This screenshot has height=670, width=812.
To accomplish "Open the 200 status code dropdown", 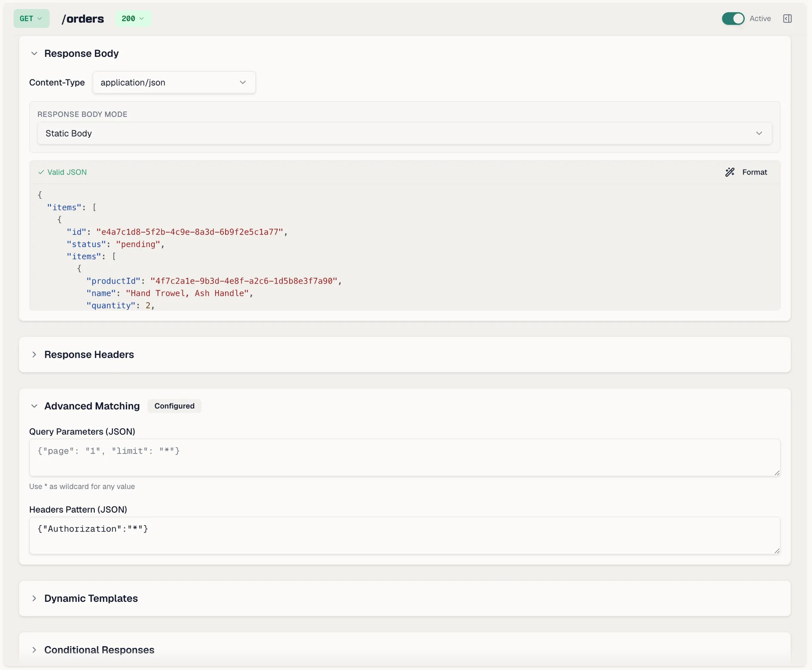I will tap(133, 18).
